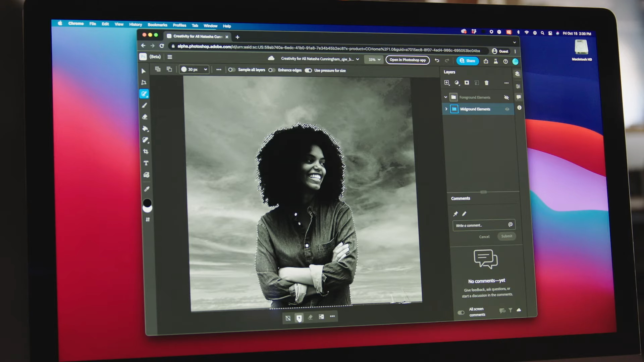
Task: Select the Move tool arrow
Action: (144, 71)
